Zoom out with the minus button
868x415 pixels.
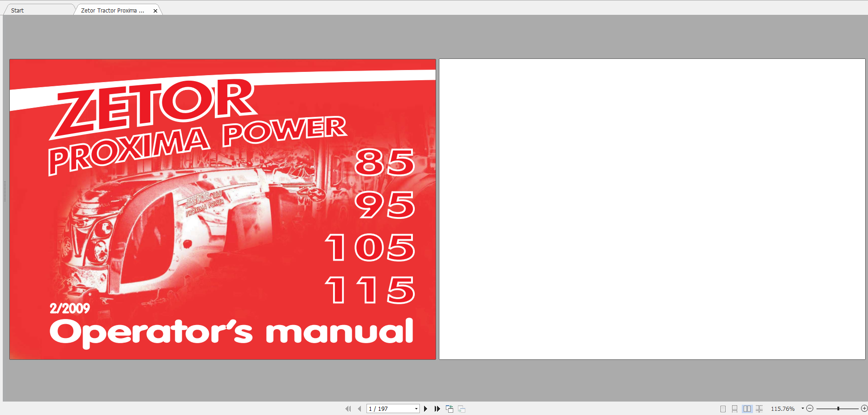pos(810,409)
